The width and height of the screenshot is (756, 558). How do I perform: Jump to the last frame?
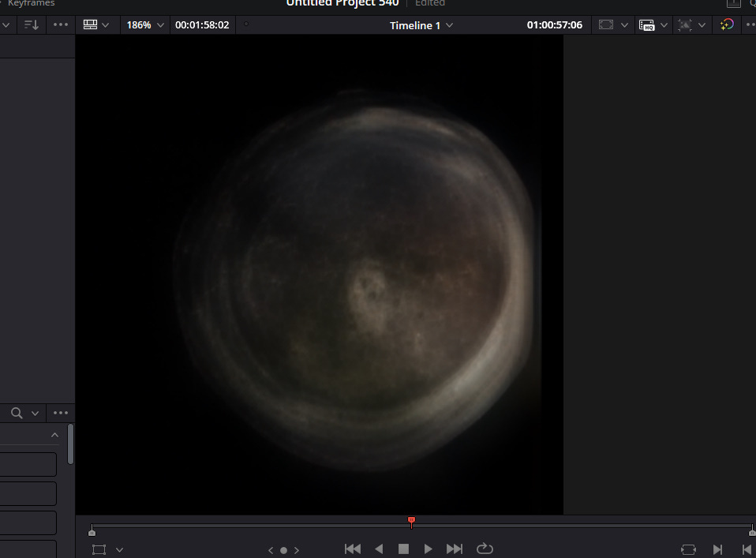[x=455, y=549]
